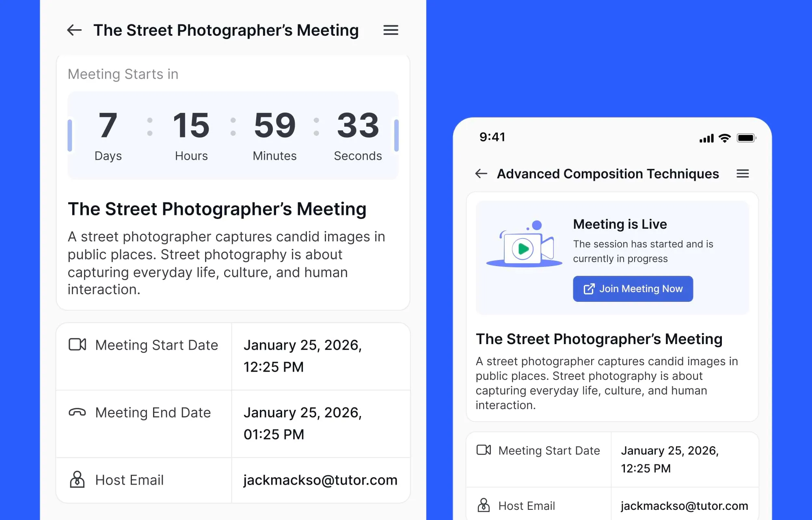The image size is (812, 520).
Task: Click the jackmackso@tutor.com email in left panel
Action: 320,480
